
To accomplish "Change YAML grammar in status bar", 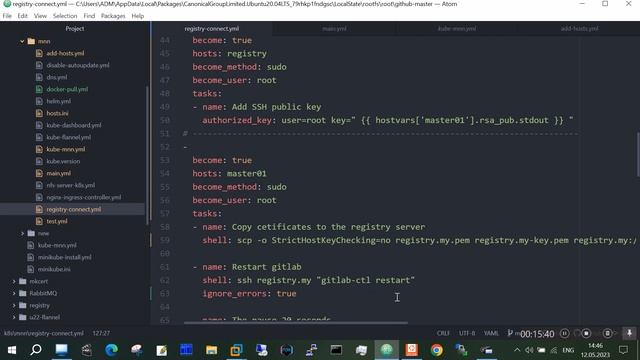I will click(x=491, y=333).
